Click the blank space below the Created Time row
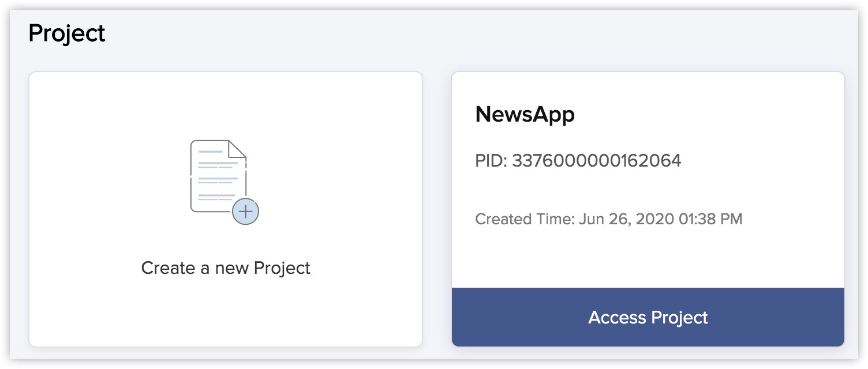This screenshot has height=369, width=868. click(x=646, y=257)
